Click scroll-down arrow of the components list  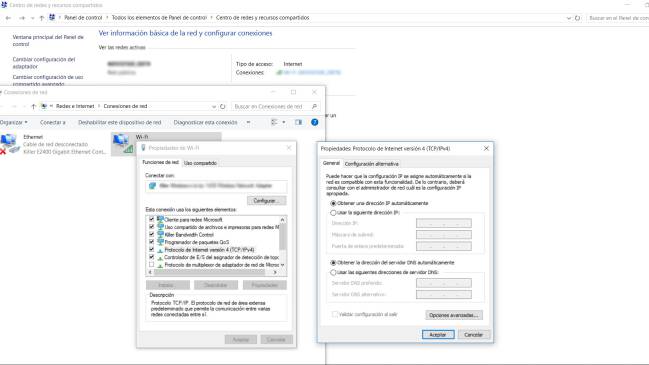283,265
